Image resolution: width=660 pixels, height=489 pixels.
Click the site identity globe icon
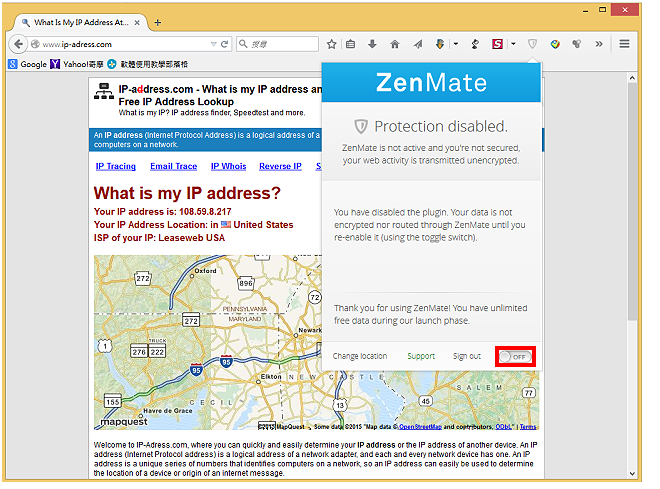pos(35,44)
